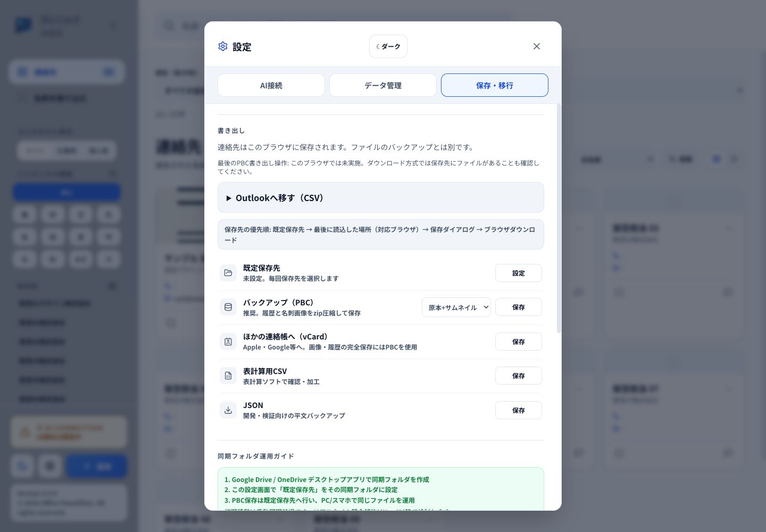Viewport: 766px width, 532px height.
Task: Click the gear icon beside the 設定 title
Action: click(x=223, y=46)
